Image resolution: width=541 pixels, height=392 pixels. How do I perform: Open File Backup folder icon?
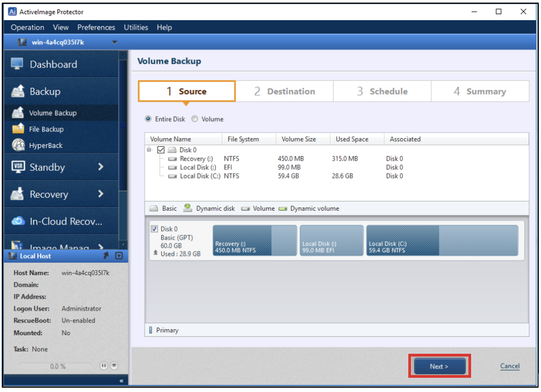[x=18, y=129]
